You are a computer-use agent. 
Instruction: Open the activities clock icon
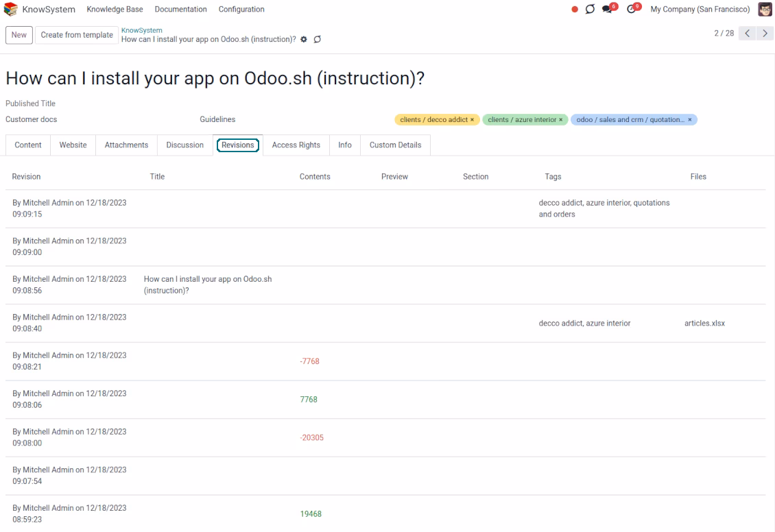631,10
